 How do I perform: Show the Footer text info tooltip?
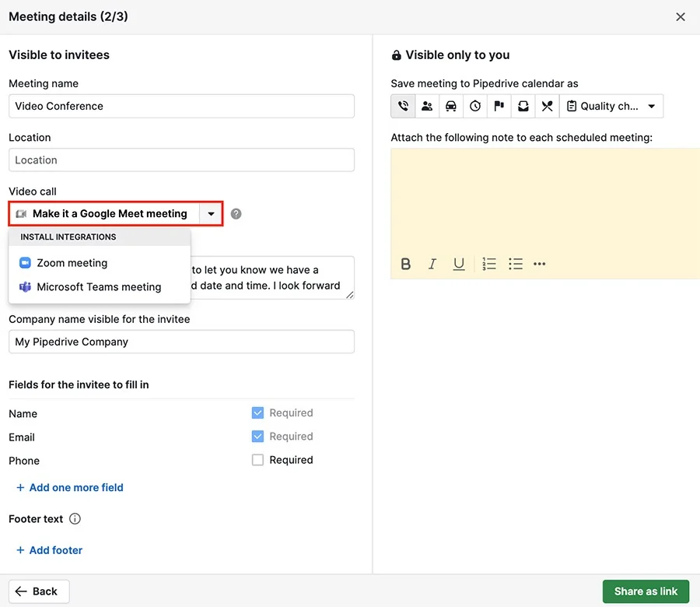[x=75, y=519]
